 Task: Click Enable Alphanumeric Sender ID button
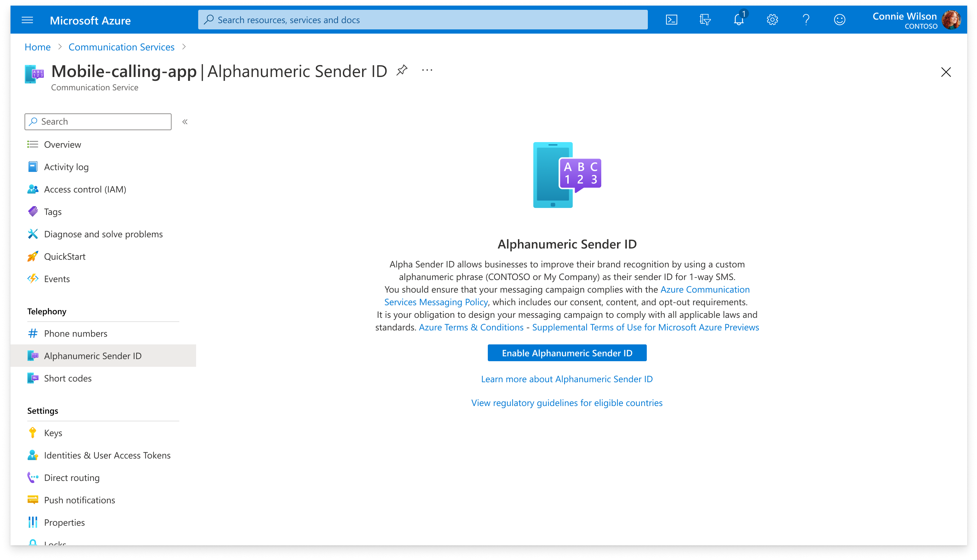[x=567, y=352]
